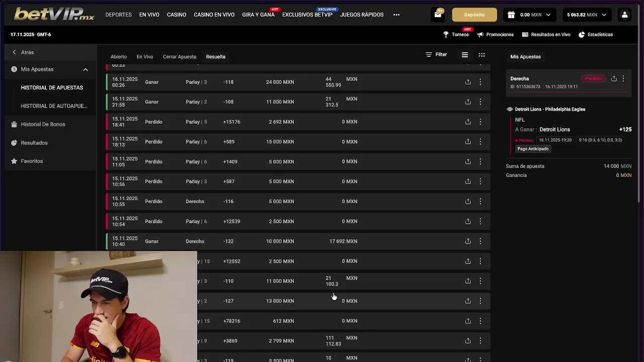Image resolution: width=644 pixels, height=362 pixels.
Task: Click the Depósito button
Action: point(474,15)
